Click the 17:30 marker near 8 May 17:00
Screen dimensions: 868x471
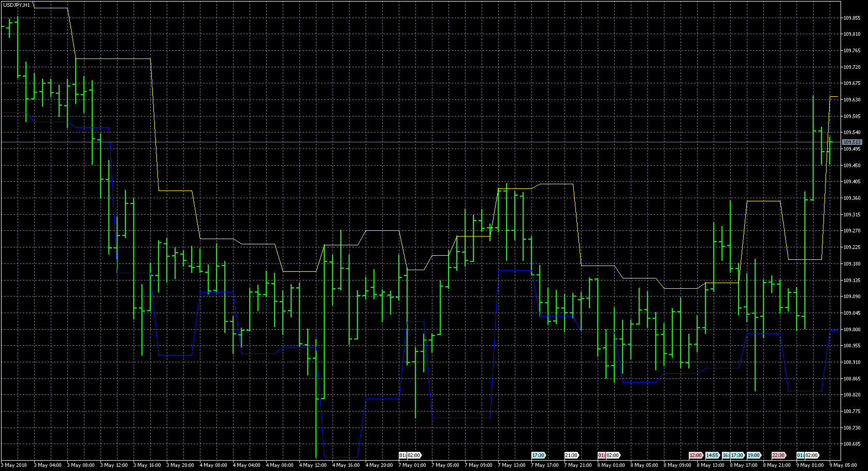pos(737,455)
